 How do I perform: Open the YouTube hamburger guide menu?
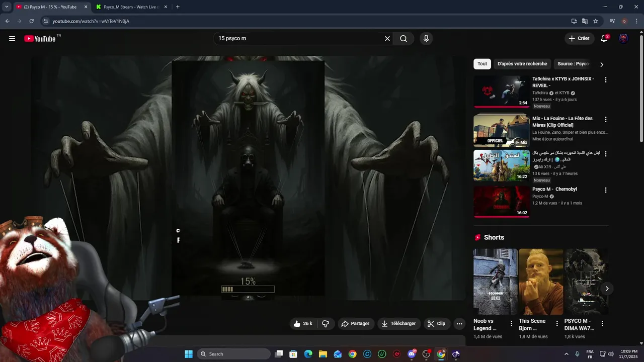click(x=12, y=39)
